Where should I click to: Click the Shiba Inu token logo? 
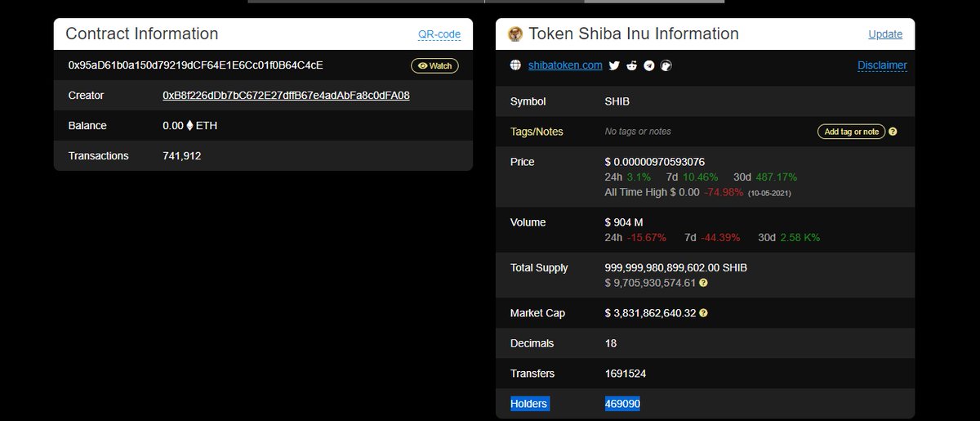click(x=515, y=34)
